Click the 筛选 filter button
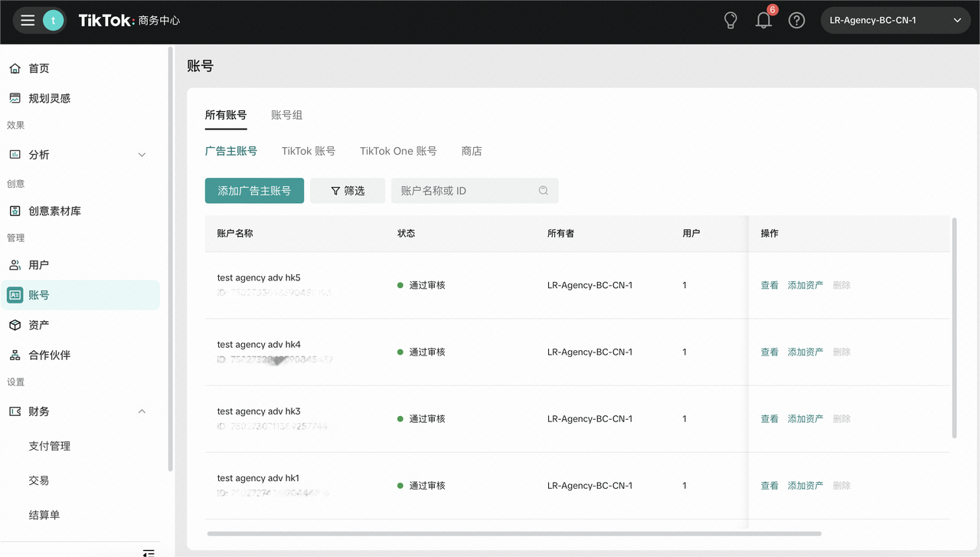Screen dimensions: 980x557 (x=348, y=191)
